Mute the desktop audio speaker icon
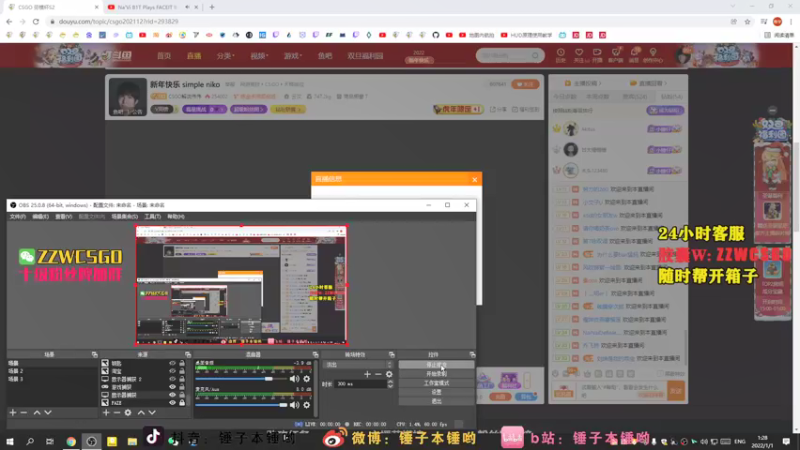Image resolution: width=800 pixels, height=450 pixels. [294, 379]
